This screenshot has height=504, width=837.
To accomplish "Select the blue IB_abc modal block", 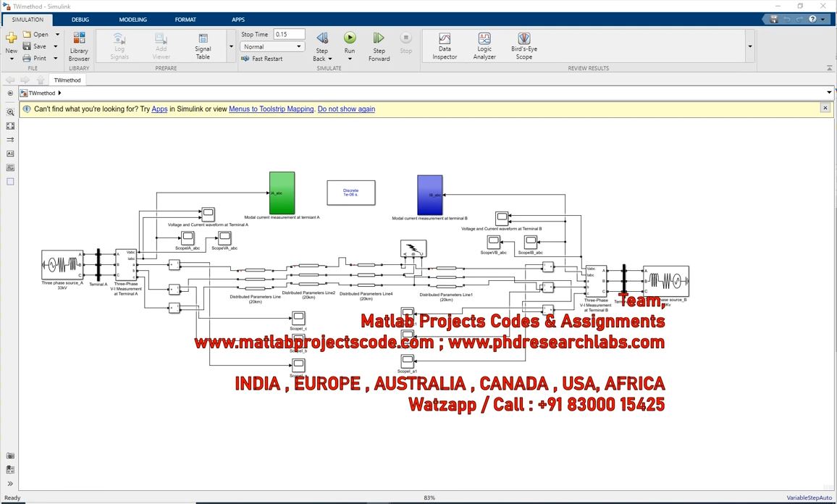I will (429, 195).
